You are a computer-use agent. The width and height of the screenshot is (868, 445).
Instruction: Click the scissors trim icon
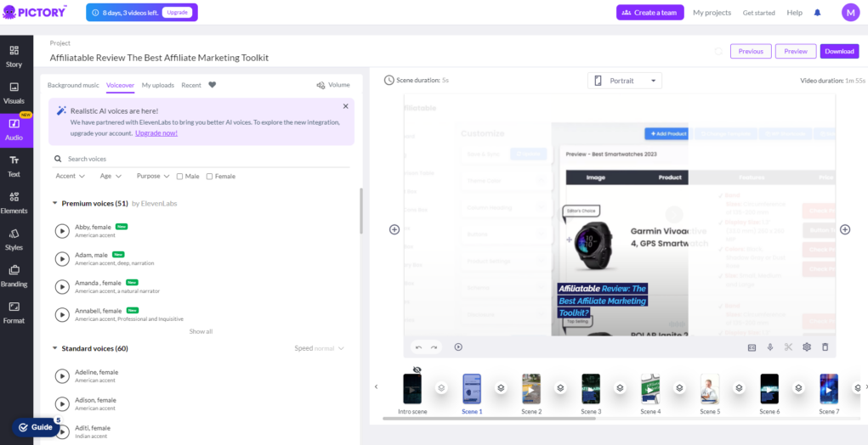788,347
